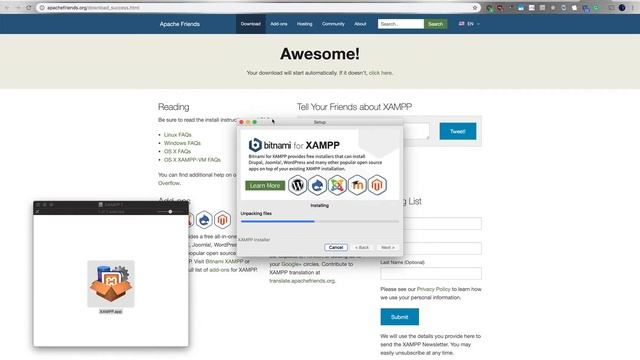Open the Add-ons nav item
This screenshot has height=360, width=640.
click(x=279, y=24)
